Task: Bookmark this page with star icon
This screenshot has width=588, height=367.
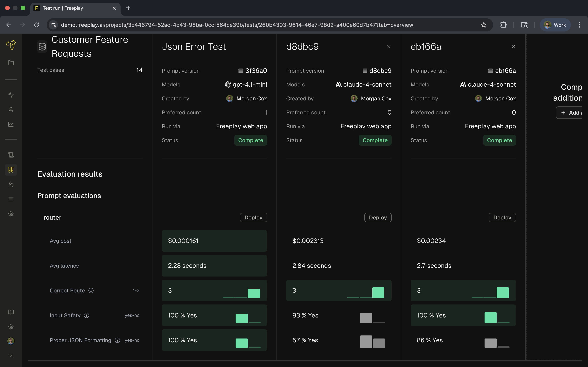Action: (484, 25)
